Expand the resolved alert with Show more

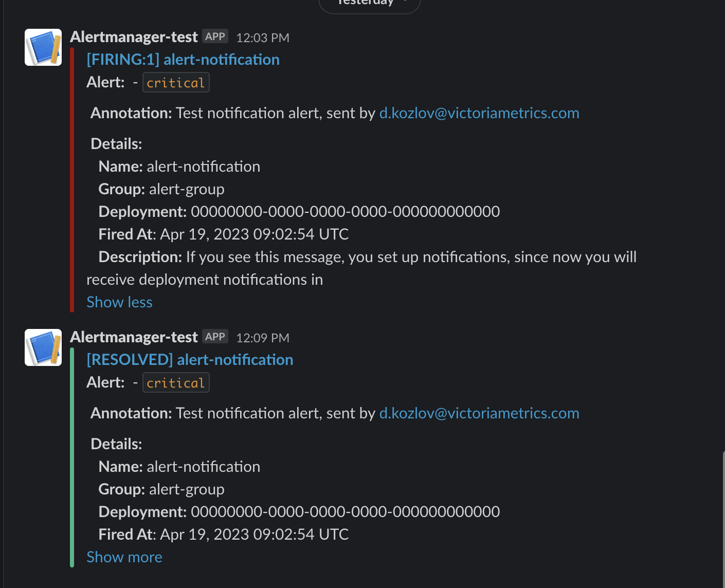(x=124, y=557)
